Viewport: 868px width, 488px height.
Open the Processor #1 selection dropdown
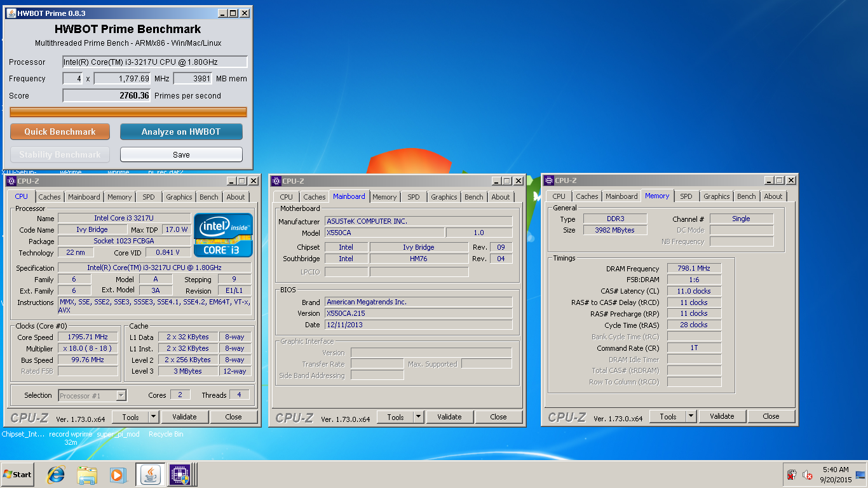pos(92,395)
